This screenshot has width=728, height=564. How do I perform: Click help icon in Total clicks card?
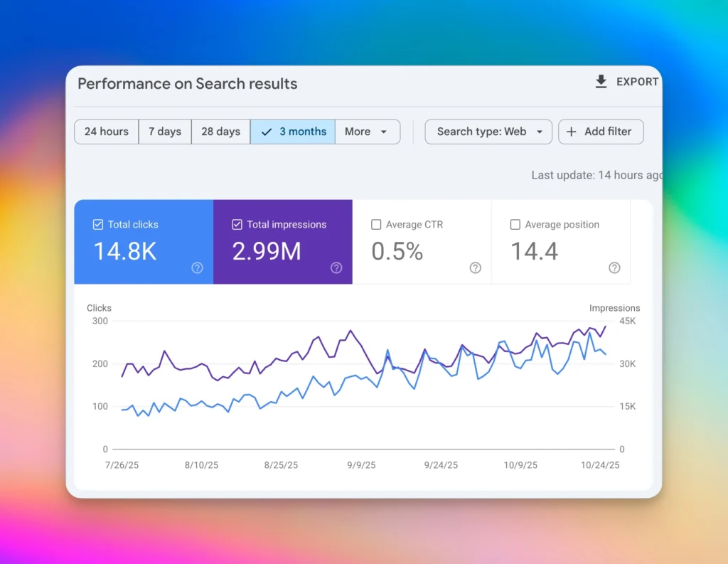(x=198, y=268)
